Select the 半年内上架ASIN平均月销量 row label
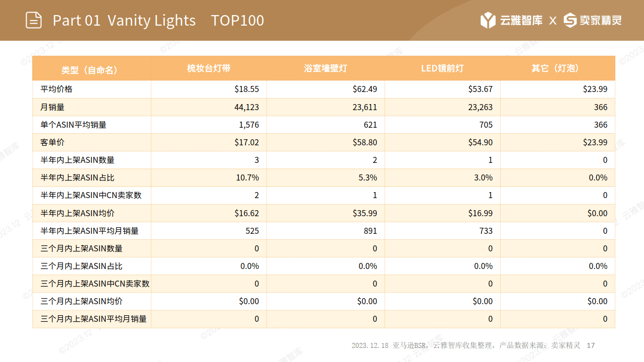This screenshot has height=362, width=644. [90, 231]
